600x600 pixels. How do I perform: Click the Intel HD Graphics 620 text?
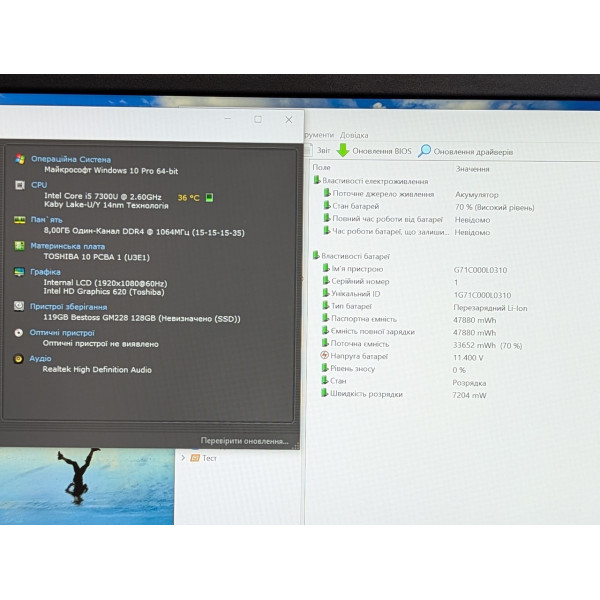(x=104, y=292)
